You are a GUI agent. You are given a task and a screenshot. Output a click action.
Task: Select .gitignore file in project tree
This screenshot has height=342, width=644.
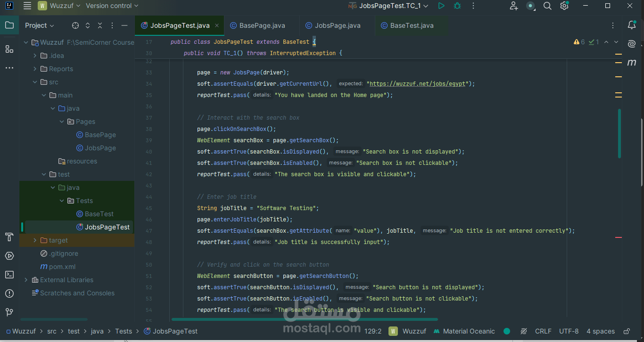coord(59,253)
